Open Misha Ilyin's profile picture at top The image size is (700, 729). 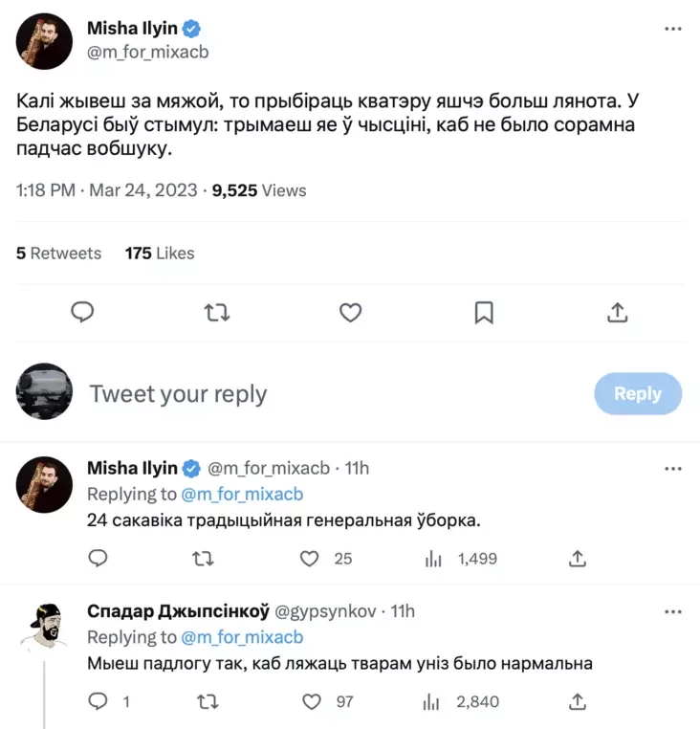tap(45, 41)
